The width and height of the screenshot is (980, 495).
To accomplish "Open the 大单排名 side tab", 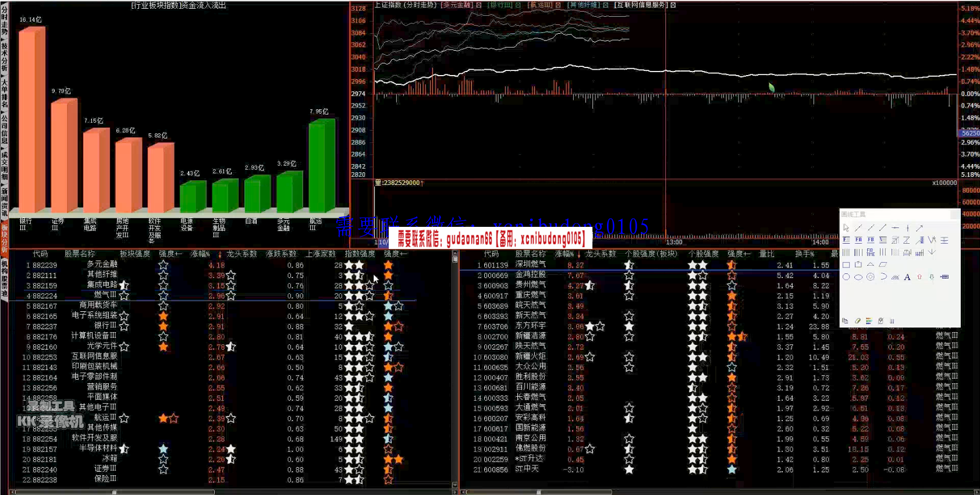I will pyautogui.click(x=4, y=94).
